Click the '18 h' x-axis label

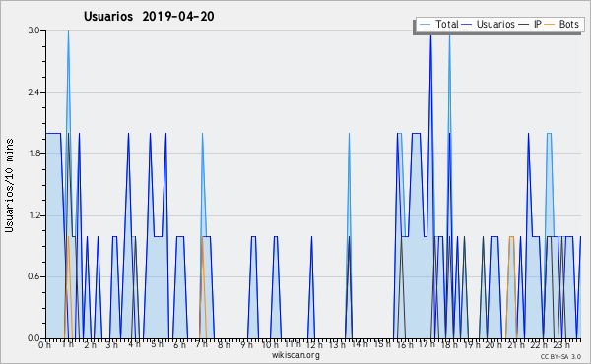449,344
